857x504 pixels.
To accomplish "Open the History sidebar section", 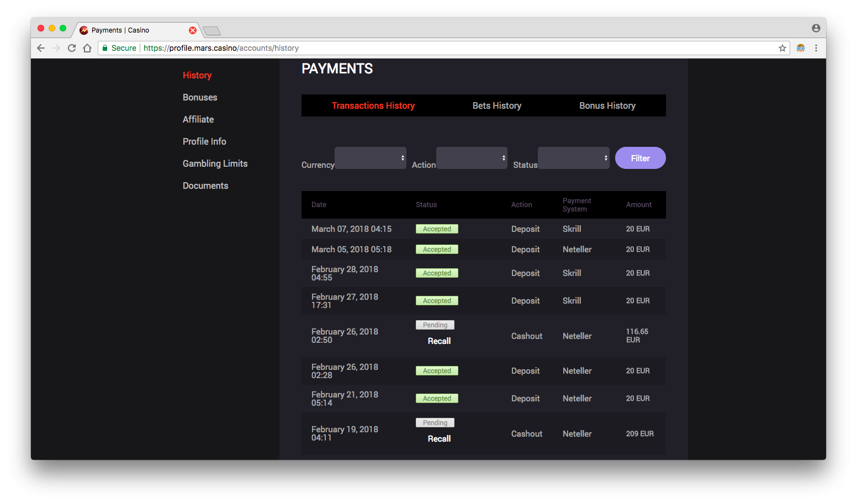I will [197, 75].
